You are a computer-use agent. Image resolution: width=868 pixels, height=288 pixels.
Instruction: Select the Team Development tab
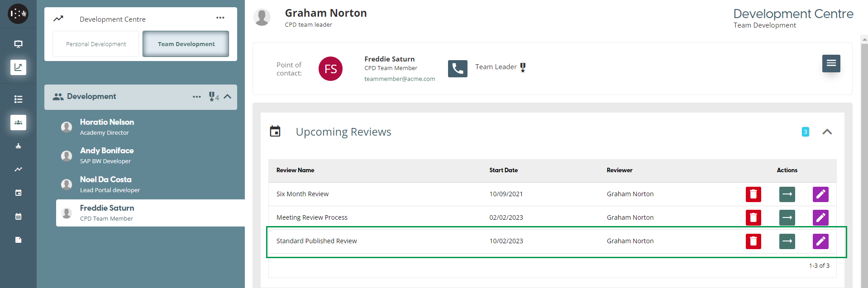186,44
